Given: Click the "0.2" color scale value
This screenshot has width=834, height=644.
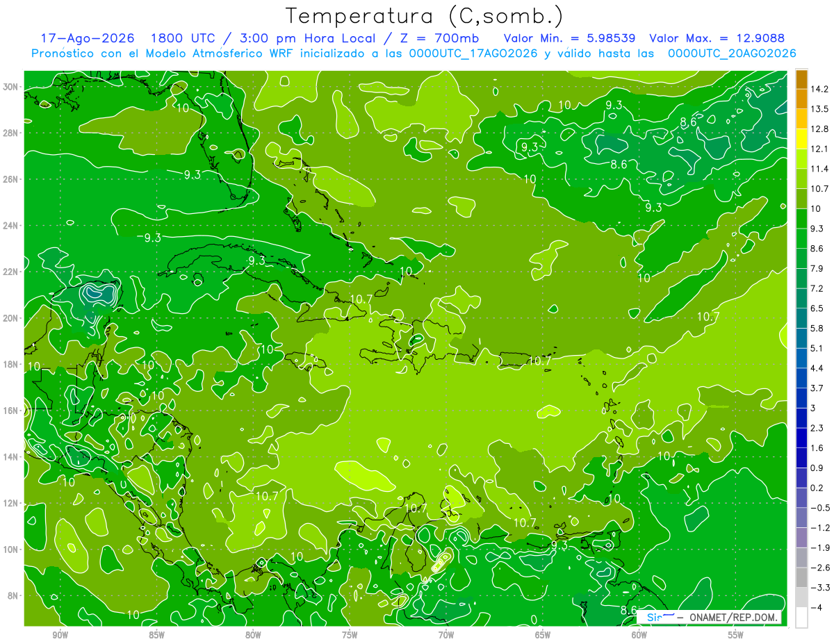Looking at the screenshot, I should click(x=817, y=488).
